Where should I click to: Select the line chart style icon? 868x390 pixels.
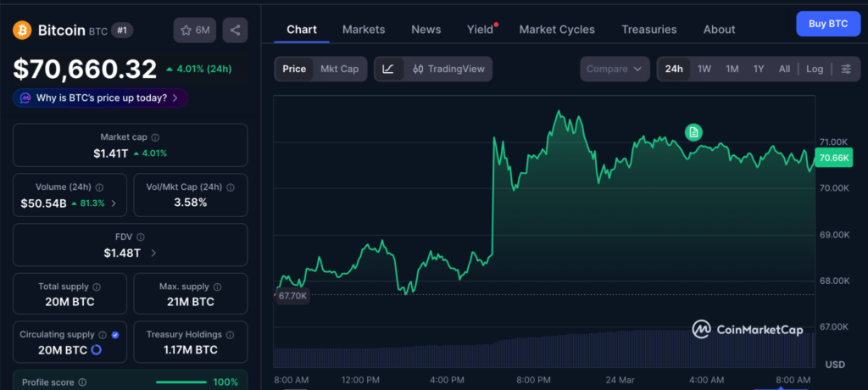point(388,69)
